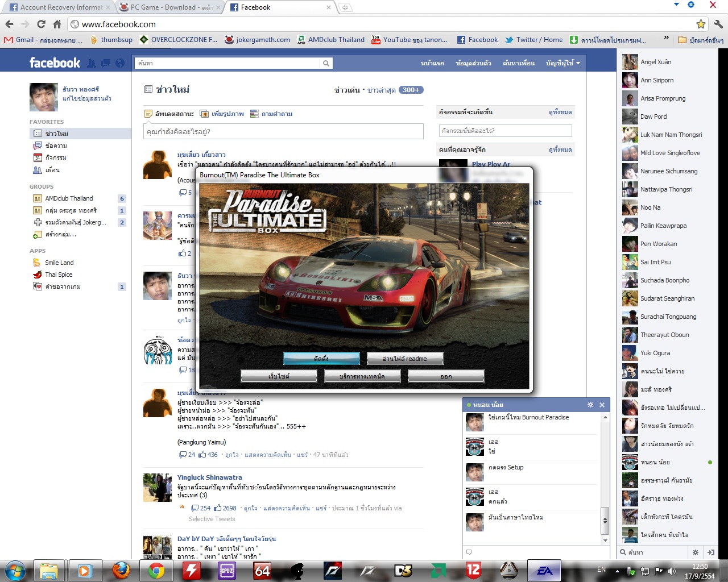Open ข้อความ in the left sidebar
728x582 pixels.
click(x=56, y=145)
